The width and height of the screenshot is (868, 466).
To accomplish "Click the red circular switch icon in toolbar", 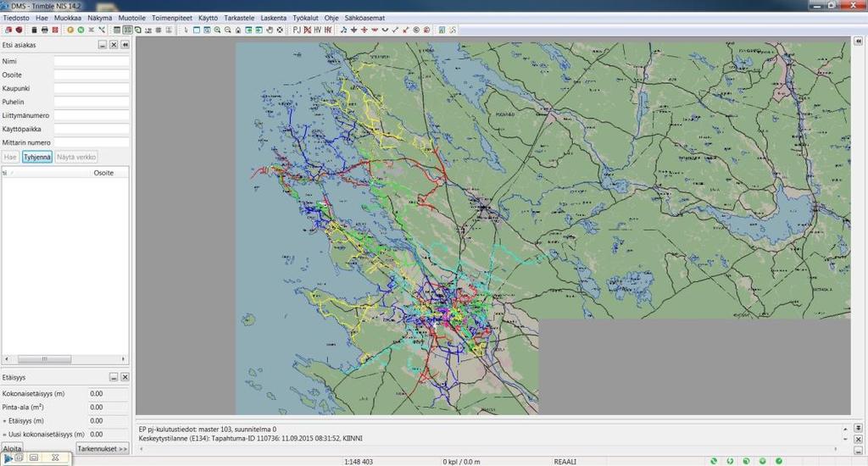I will pyautogui.click(x=427, y=30).
